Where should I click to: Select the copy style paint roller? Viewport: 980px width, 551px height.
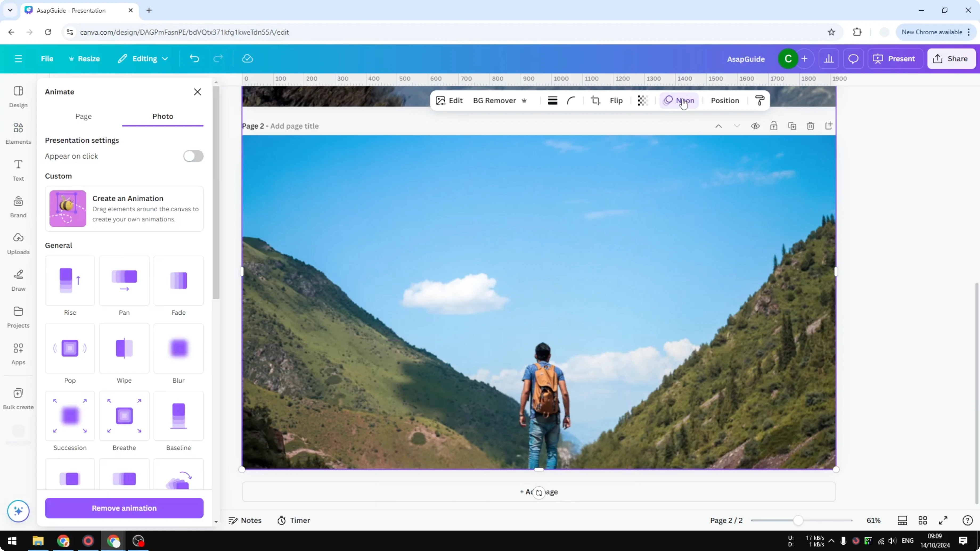coord(759,100)
